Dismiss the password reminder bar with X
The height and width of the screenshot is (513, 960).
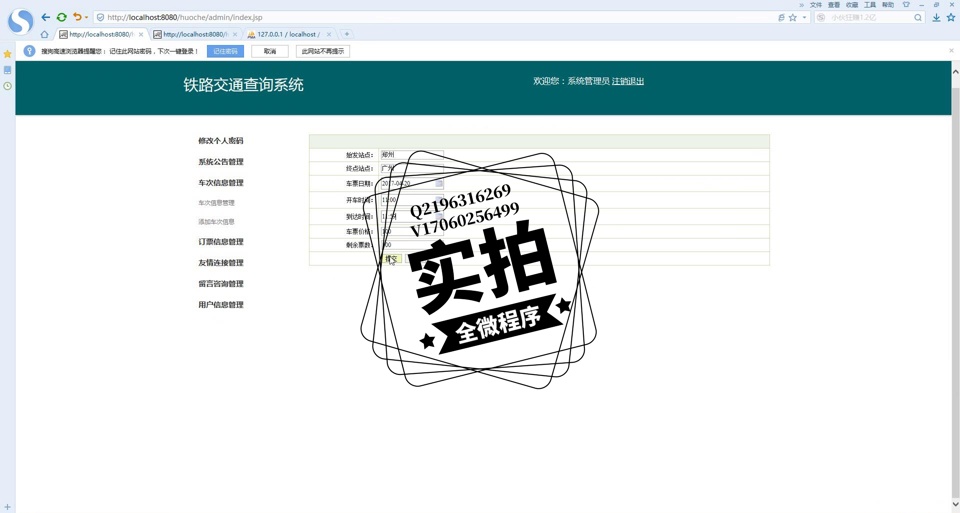[951, 51]
